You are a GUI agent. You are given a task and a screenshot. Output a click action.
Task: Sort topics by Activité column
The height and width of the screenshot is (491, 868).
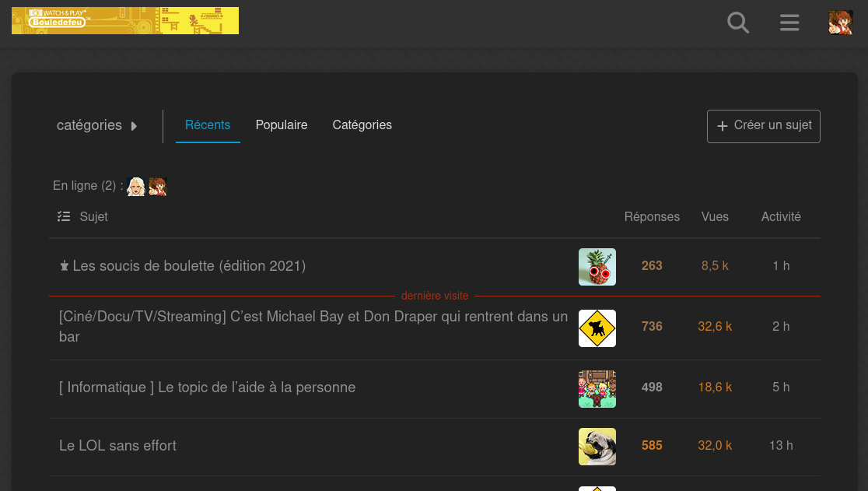[780, 217]
